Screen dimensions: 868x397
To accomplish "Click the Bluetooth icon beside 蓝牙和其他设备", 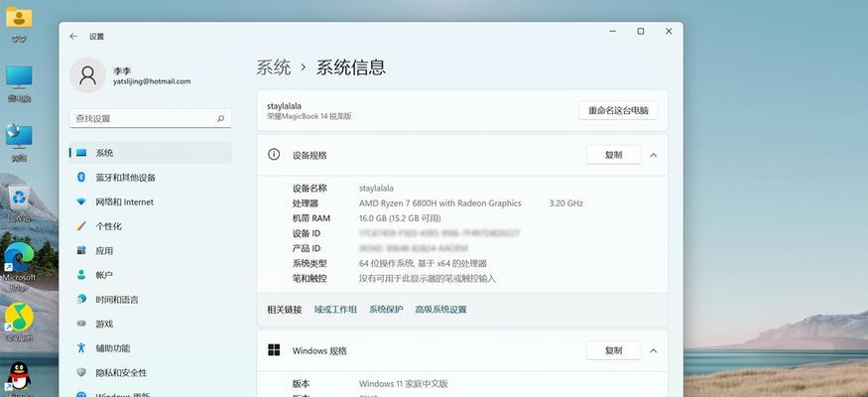I will 81,178.
